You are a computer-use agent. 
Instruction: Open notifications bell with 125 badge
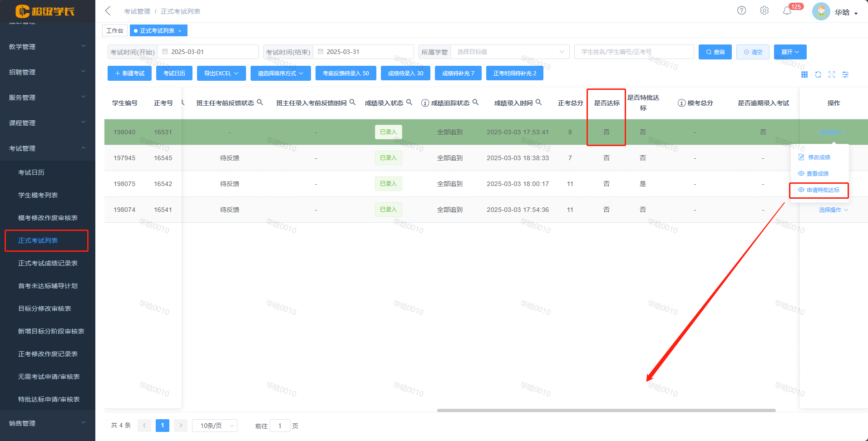tap(787, 11)
